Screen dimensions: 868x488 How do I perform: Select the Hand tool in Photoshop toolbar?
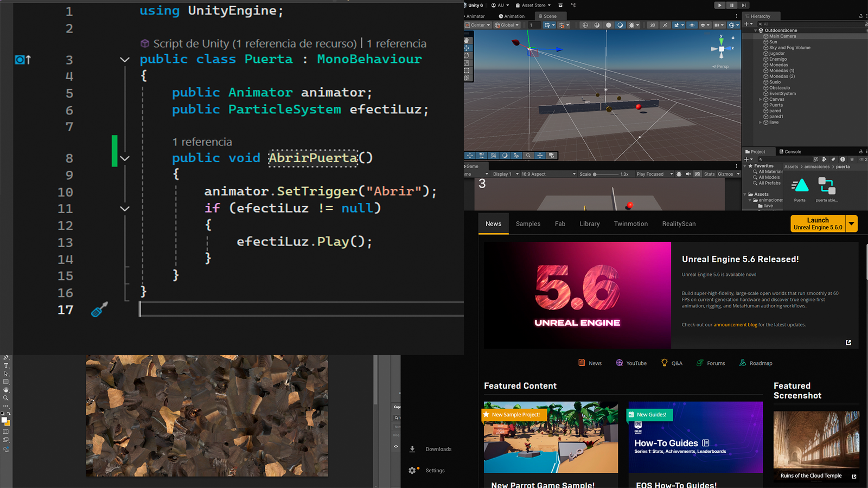click(x=6, y=390)
